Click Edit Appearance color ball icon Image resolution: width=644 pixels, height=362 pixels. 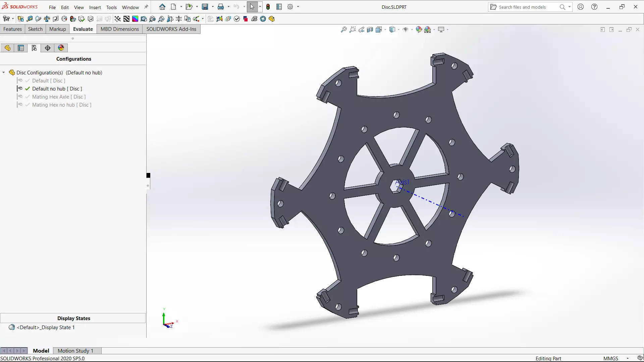[419, 29]
